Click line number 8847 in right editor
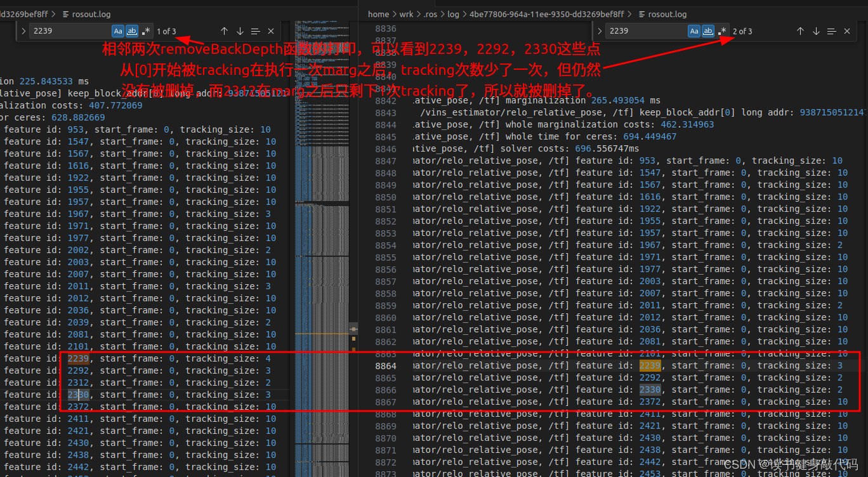The image size is (868, 477). tap(385, 160)
